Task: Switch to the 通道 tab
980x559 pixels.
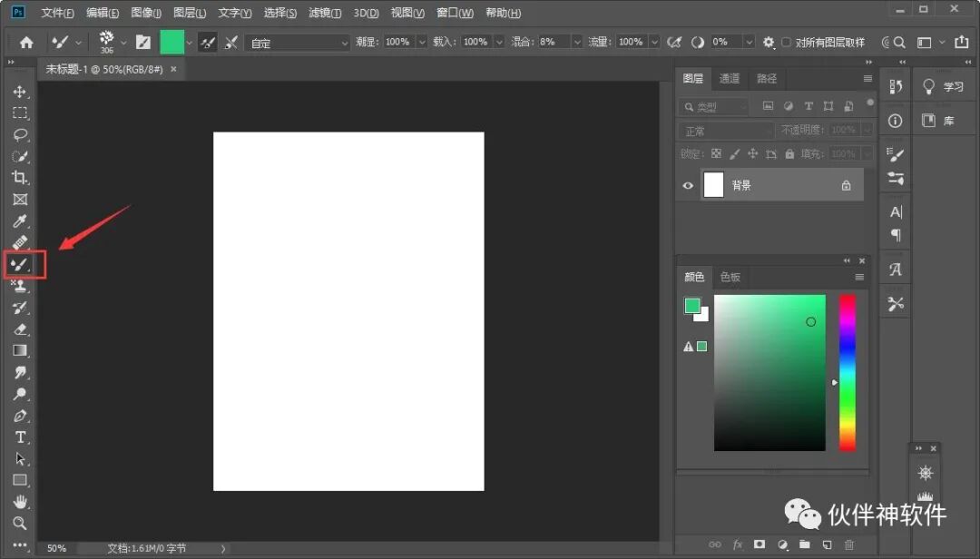Action: 730,78
